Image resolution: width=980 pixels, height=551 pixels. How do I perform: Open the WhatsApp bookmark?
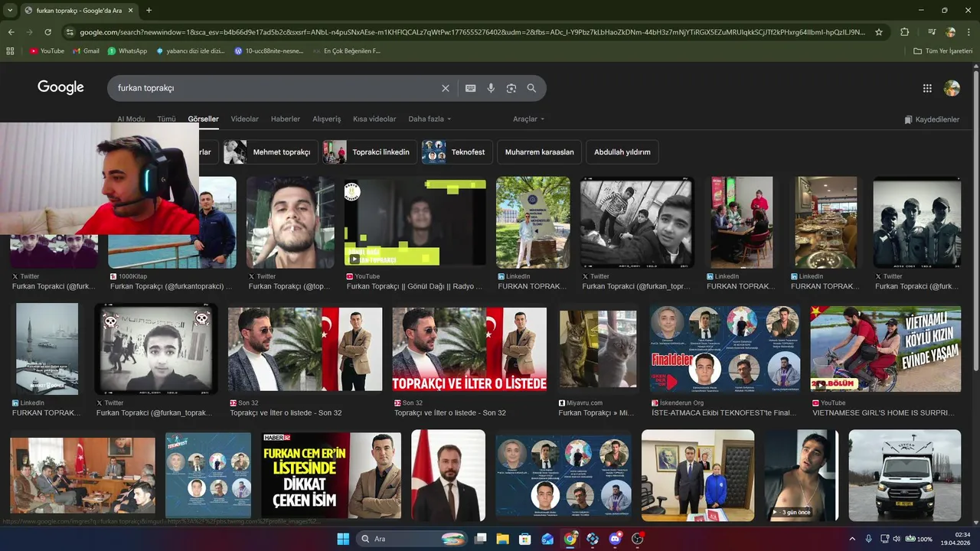(127, 51)
